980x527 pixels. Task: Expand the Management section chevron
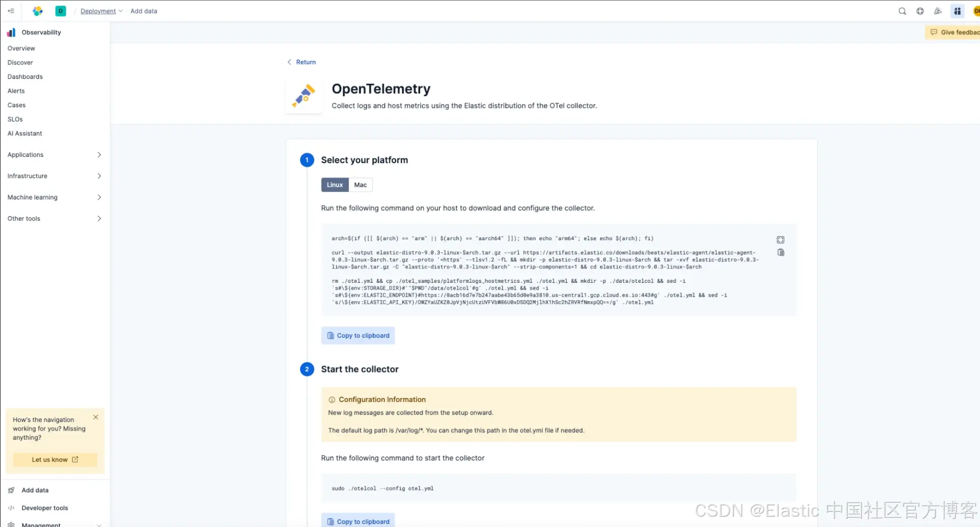(99, 525)
